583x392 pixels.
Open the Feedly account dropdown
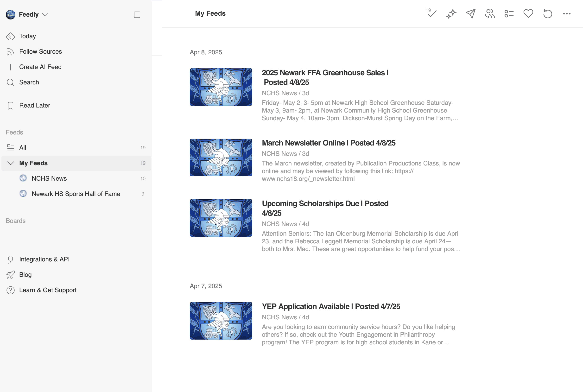(45, 14)
